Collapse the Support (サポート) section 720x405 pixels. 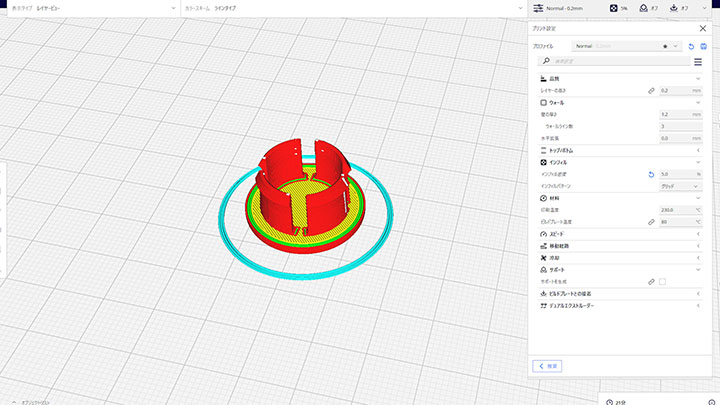click(619, 270)
